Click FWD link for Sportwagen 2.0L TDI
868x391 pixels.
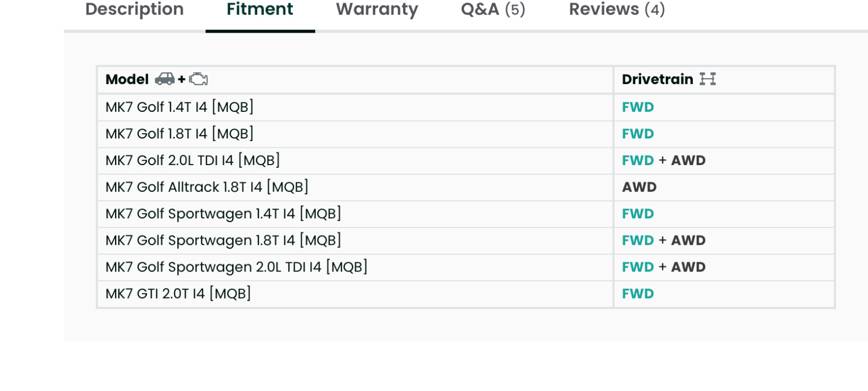point(638,267)
